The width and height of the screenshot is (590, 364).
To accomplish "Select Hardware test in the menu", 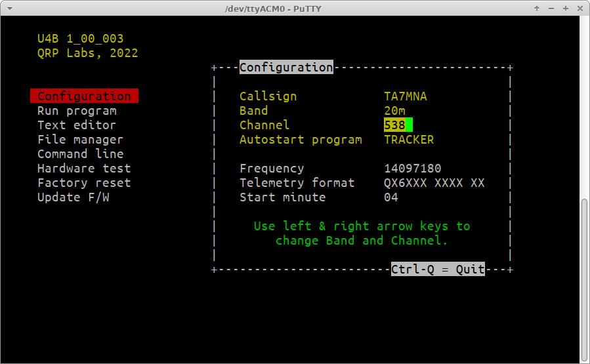I will [x=84, y=169].
